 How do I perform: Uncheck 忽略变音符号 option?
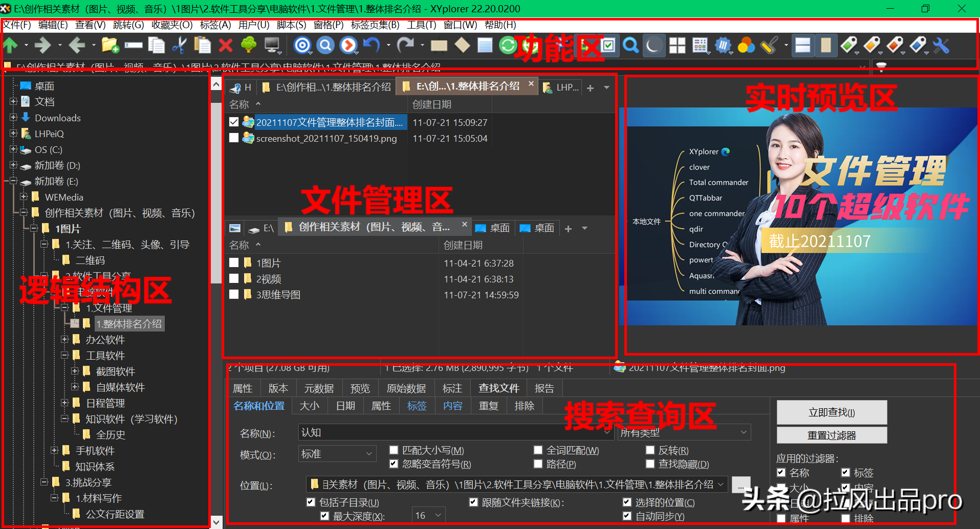tap(394, 464)
